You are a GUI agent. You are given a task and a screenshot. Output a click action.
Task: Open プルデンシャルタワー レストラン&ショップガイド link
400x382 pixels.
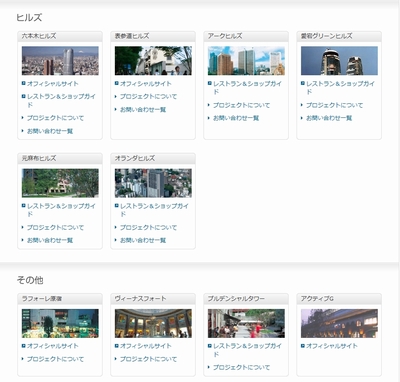click(x=247, y=350)
